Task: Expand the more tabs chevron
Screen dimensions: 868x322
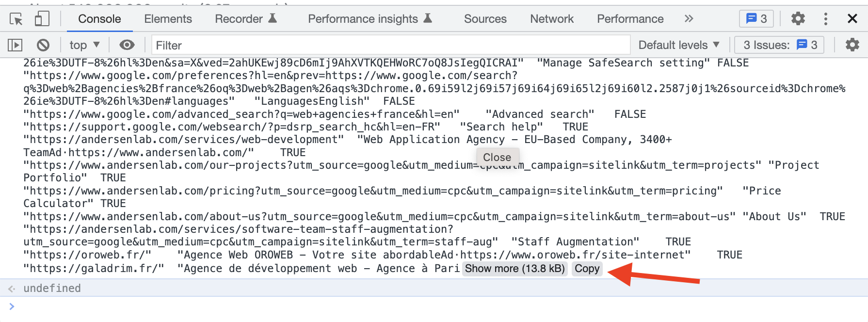Action: pyautogui.click(x=689, y=19)
